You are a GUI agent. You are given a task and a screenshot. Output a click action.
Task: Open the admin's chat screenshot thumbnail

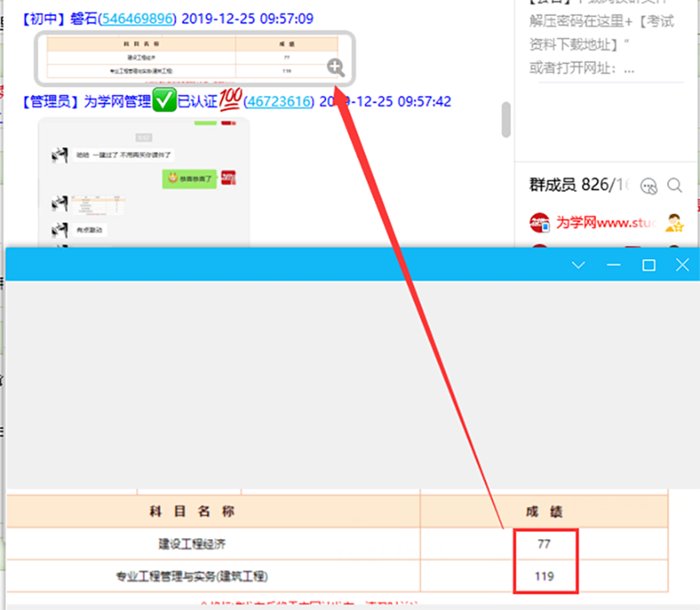coord(144,182)
